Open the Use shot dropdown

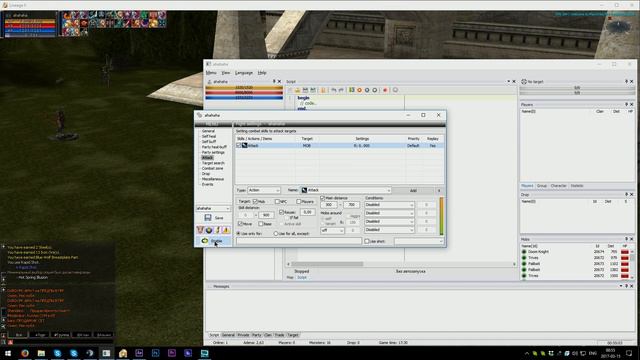click(419, 241)
